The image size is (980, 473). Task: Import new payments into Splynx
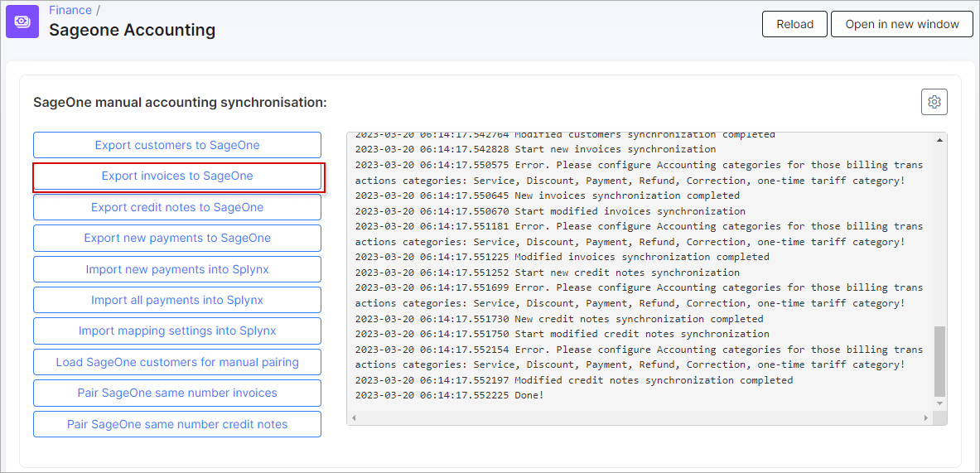[177, 269]
